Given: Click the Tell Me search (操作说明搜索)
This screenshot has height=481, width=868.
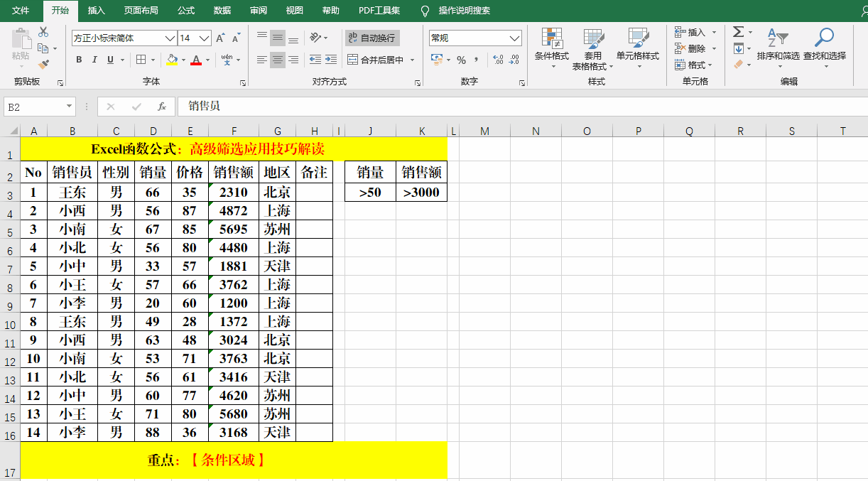Looking at the screenshot, I should coord(464,11).
